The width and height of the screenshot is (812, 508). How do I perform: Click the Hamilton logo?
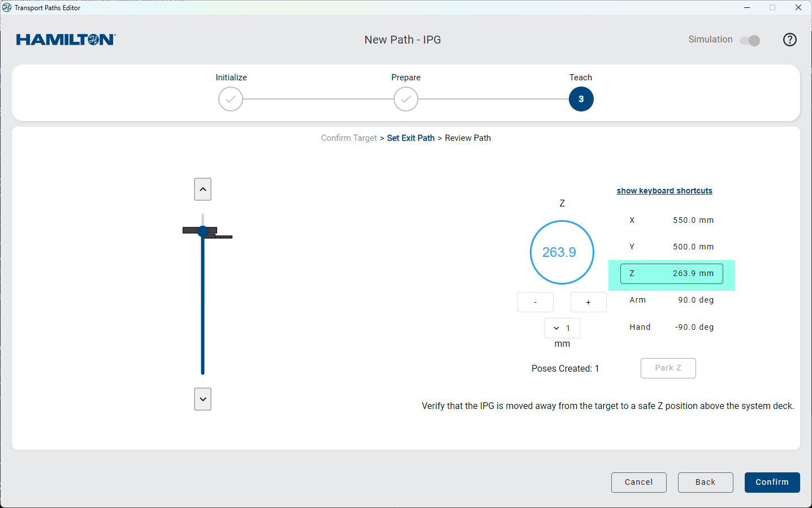tap(66, 40)
